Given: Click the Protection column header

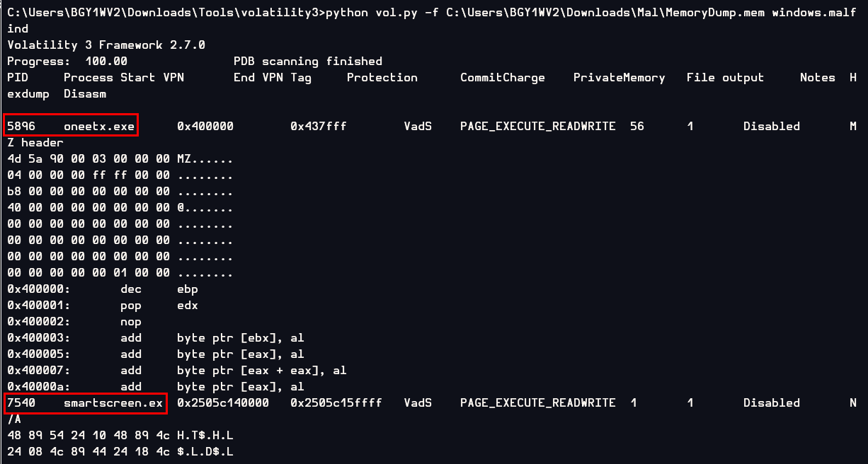Looking at the screenshot, I should (x=382, y=78).
